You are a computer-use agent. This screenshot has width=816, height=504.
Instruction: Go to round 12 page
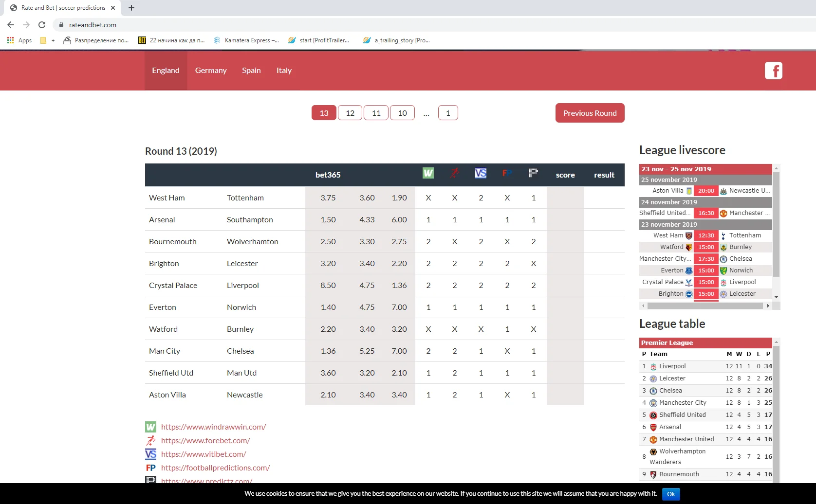point(350,113)
